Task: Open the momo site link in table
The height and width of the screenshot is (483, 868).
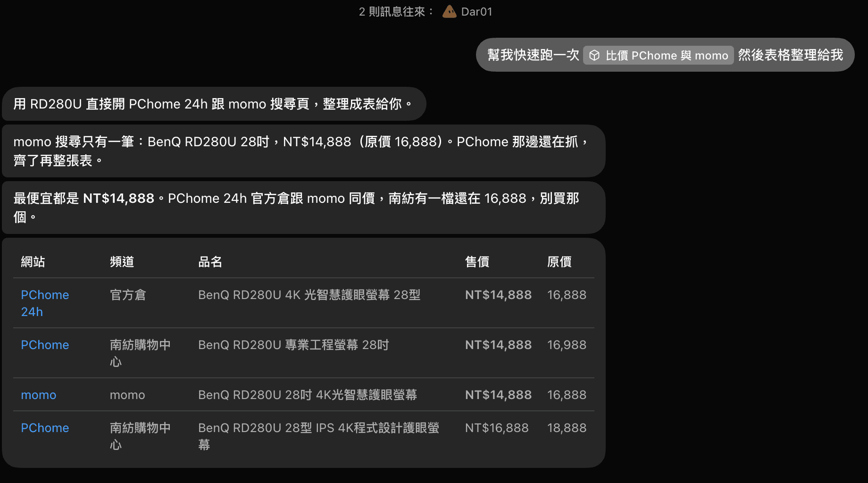Action: coord(39,395)
